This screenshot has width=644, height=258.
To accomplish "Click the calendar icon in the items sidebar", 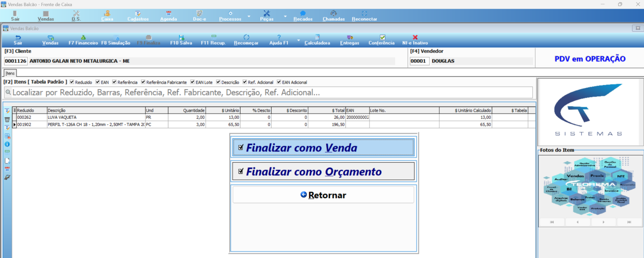I will click(x=7, y=168).
